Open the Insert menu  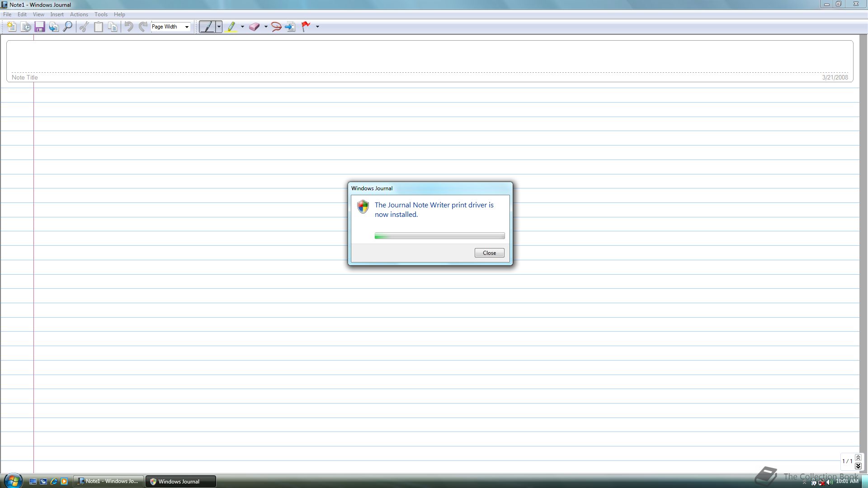point(57,14)
